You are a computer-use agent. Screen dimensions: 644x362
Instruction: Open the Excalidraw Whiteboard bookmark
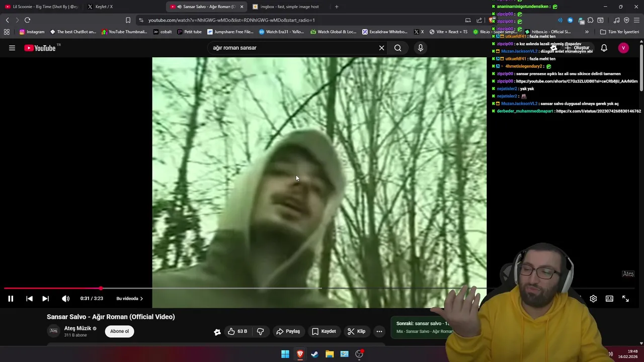pos(385,32)
